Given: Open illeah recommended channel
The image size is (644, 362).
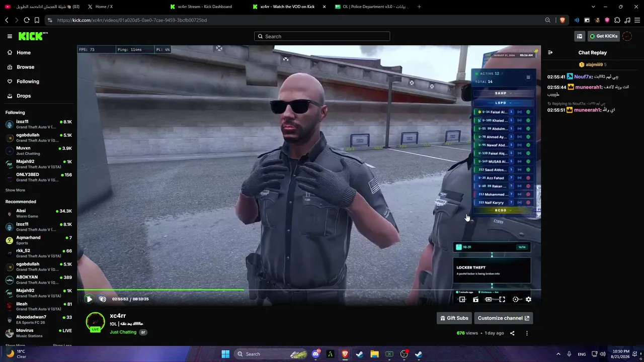Looking at the screenshot, I should click(39, 306).
